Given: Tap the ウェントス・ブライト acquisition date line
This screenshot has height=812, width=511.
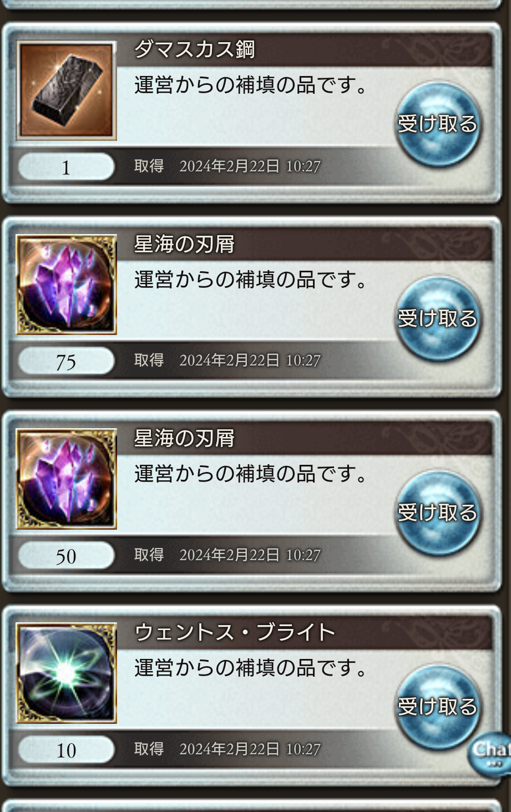Looking at the screenshot, I should point(227,749).
